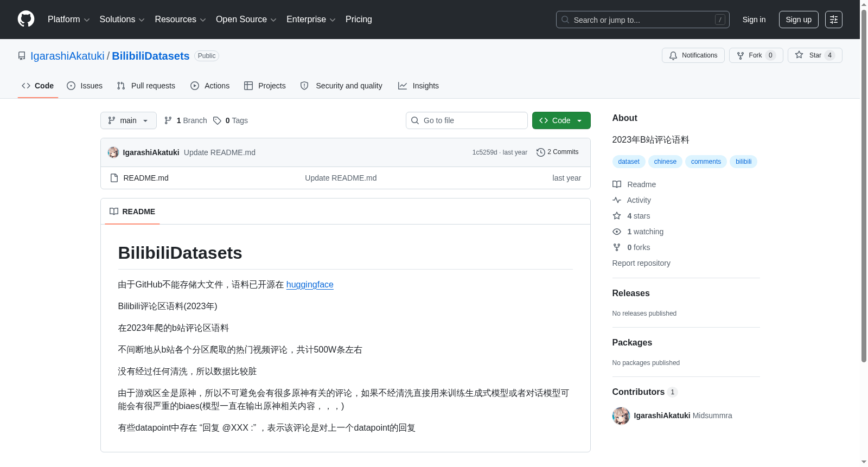868x467 pixels.
Task: Open the green Code dropdown button
Action: (x=561, y=120)
